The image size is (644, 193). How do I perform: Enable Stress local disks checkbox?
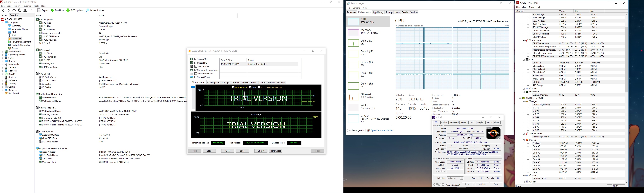click(x=196, y=74)
